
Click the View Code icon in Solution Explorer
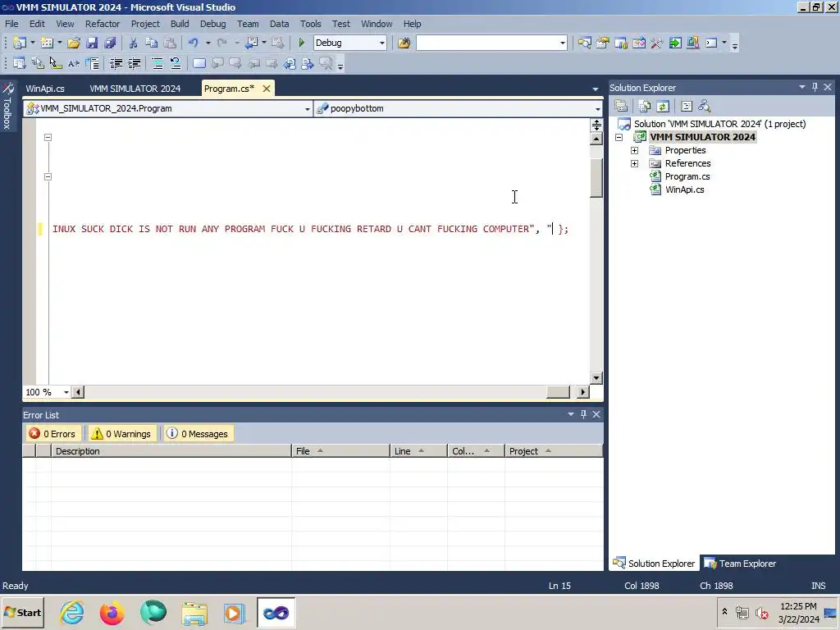[x=687, y=106]
